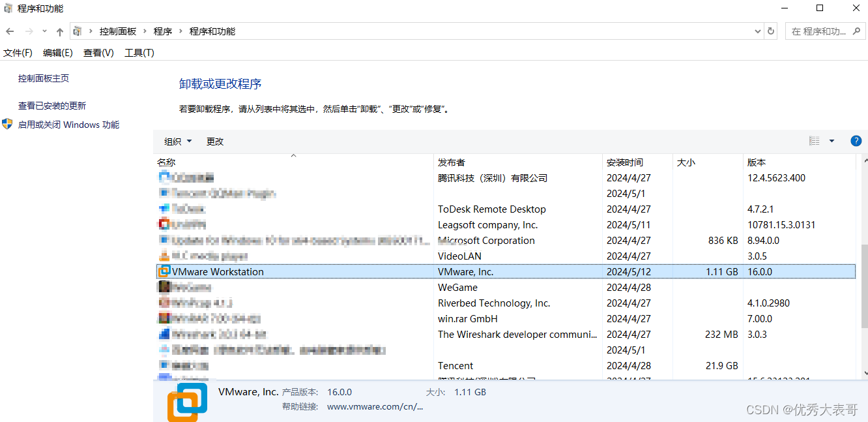Sort by the 名称 column header
868x422 pixels.
tap(295, 162)
